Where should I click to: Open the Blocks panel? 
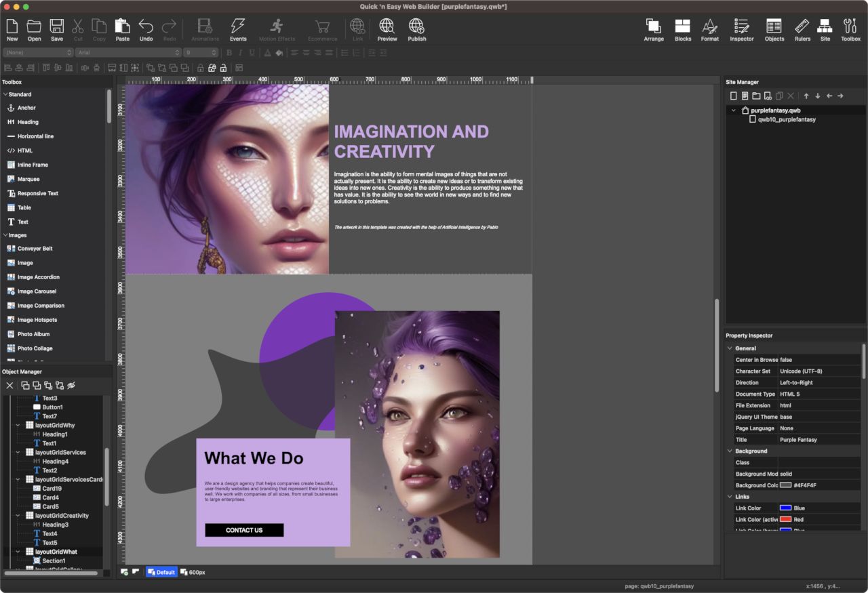point(682,27)
